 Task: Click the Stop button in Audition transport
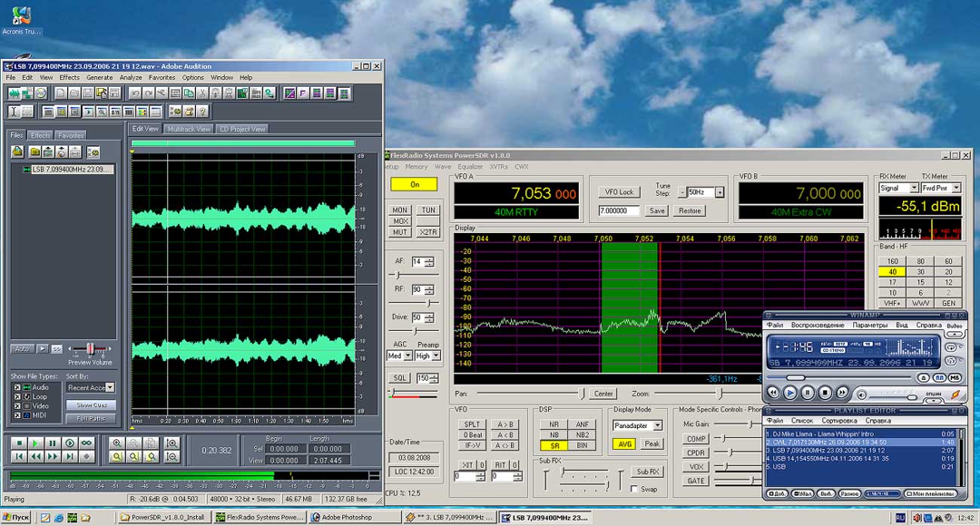[x=20, y=443]
